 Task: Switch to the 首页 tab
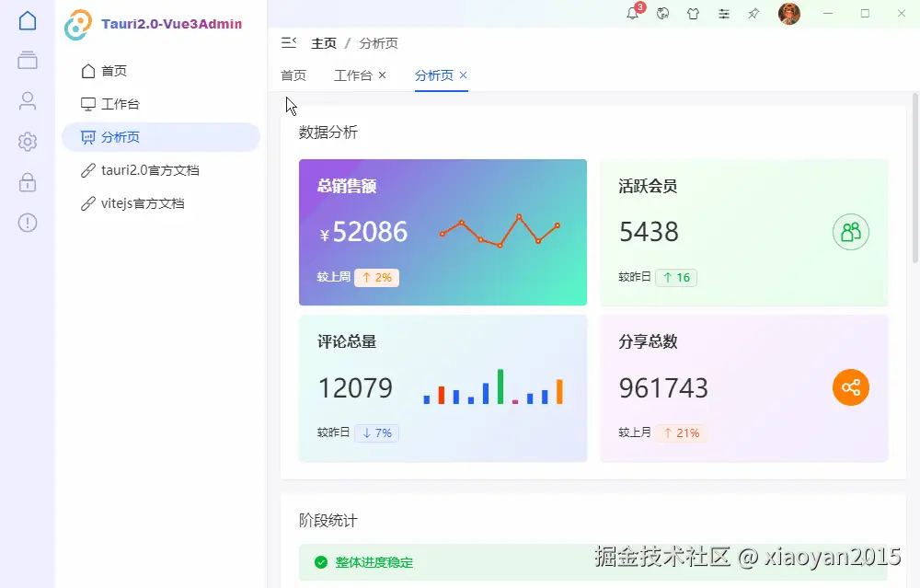point(293,75)
